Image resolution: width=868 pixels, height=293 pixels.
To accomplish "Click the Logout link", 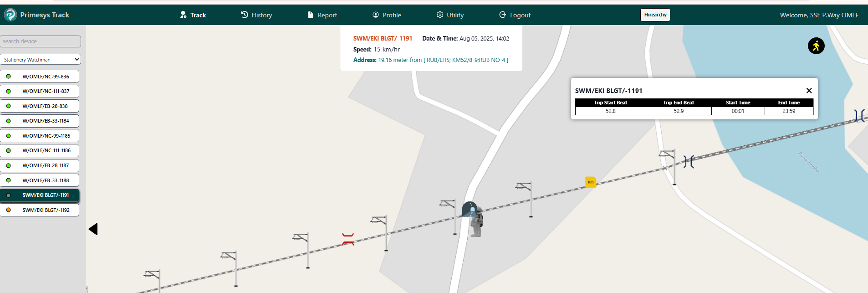I will [515, 15].
